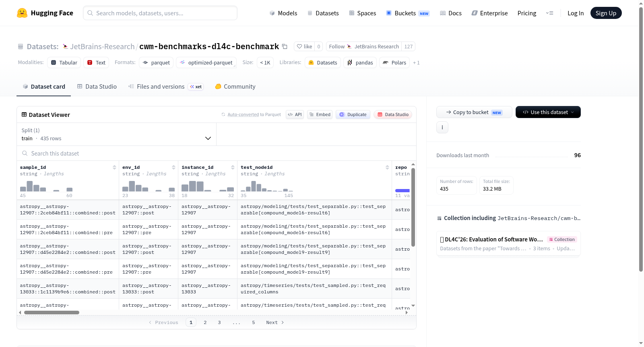Viewport: 644px width, 347px height.
Task: Select the pandas library tag
Action: pyautogui.click(x=360, y=62)
